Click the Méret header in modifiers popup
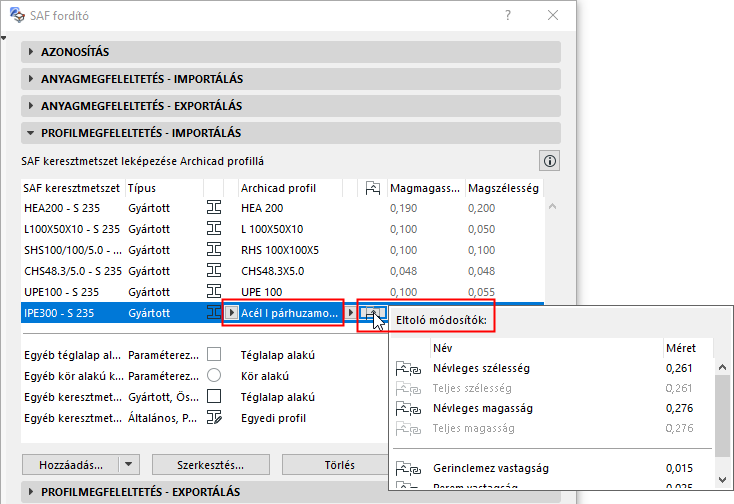 (x=688, y=348)
